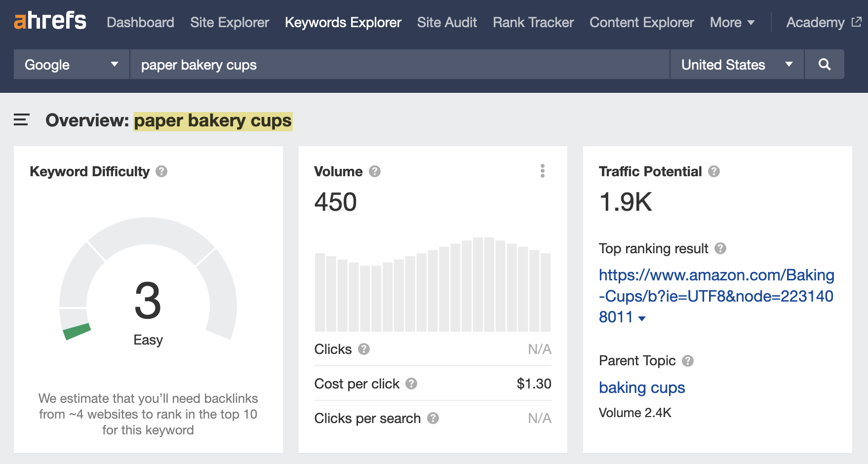Open the More navigation dropdown

731,22
